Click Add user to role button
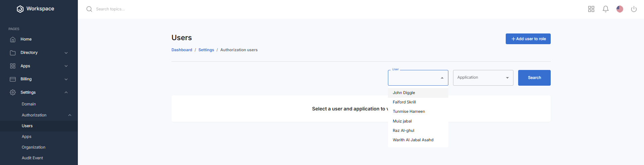 pos(528,39)
